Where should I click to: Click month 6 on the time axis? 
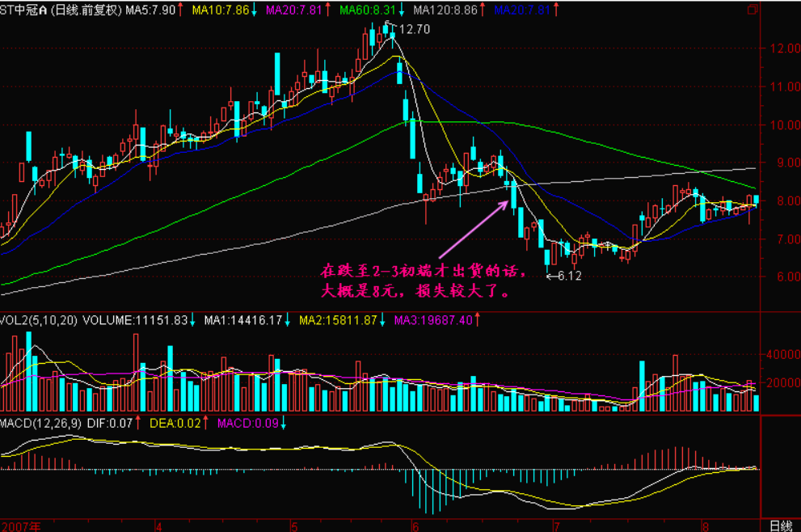(x=415, y=526)
